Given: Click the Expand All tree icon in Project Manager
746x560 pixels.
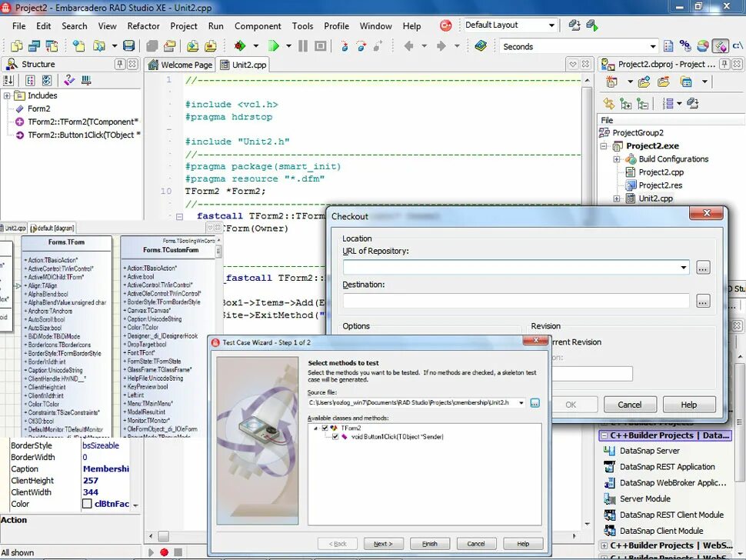Looking at the screenshot, I should (625, 103).
